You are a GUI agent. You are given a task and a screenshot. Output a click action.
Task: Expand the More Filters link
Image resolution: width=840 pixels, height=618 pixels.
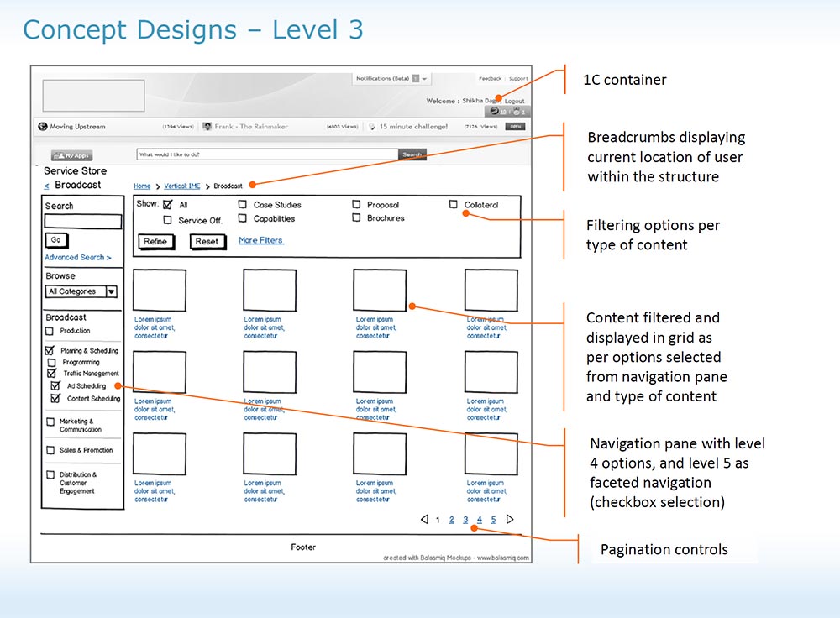[261, 240]
